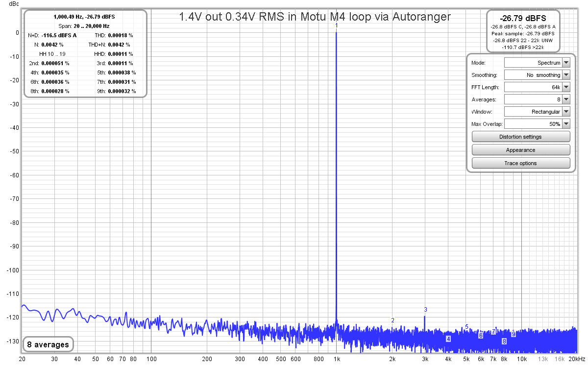The width and height of the screenshot is (588, 365).
Task: Click the Trace options button
Action: (521, 163)
